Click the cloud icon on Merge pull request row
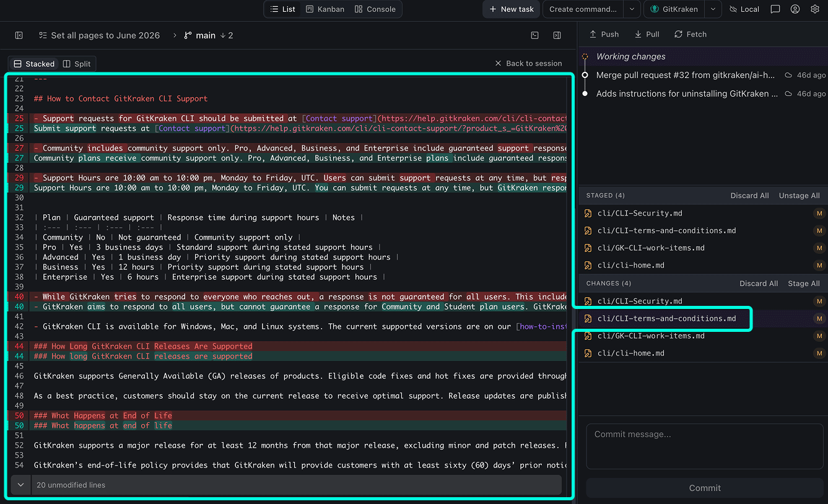Viewport: 828px width, 504px height. coord(788,75)
